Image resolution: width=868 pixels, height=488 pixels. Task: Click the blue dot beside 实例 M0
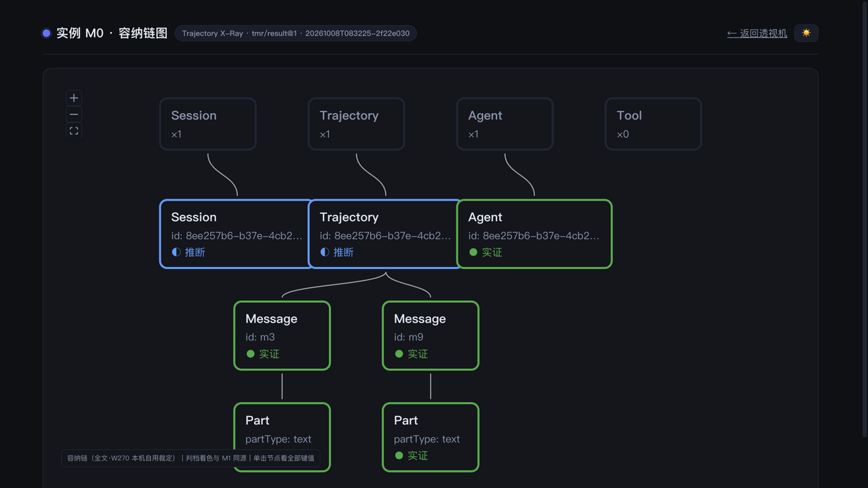(x=46, y=33)
